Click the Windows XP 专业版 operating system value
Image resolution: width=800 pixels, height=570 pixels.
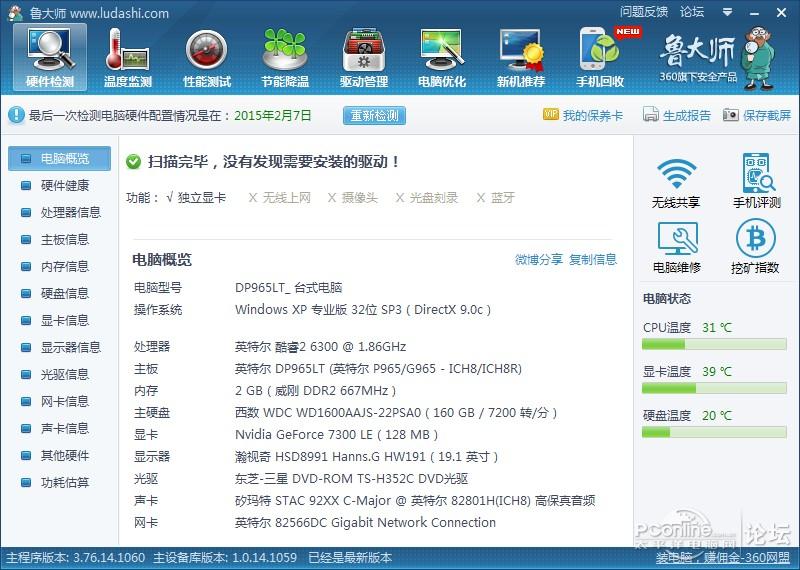363,310
